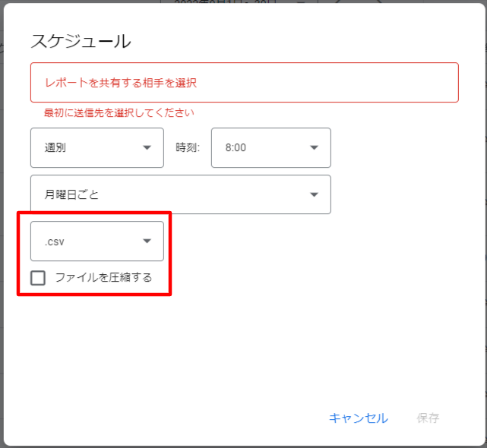487x448 pixels.
Task: Click the red error message 最初に送信先を選択してください
Action: click(x=119, y=113)
